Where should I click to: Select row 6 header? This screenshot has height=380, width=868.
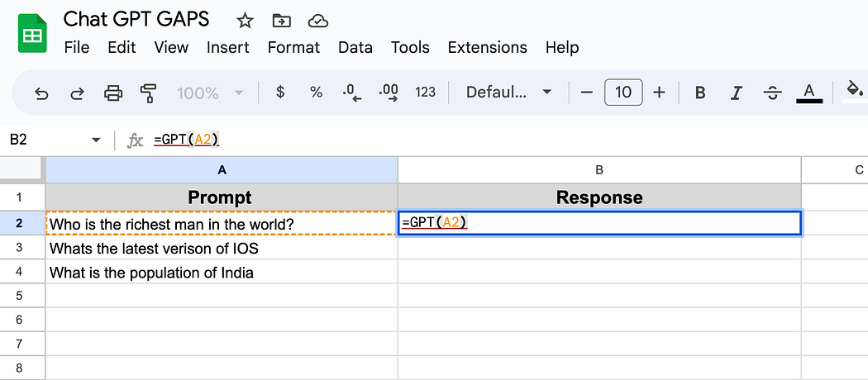pos(22,320)
